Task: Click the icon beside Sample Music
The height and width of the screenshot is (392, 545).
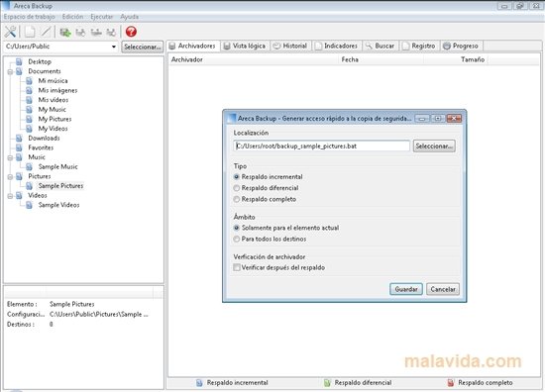Action: click(x=29, y=166)
